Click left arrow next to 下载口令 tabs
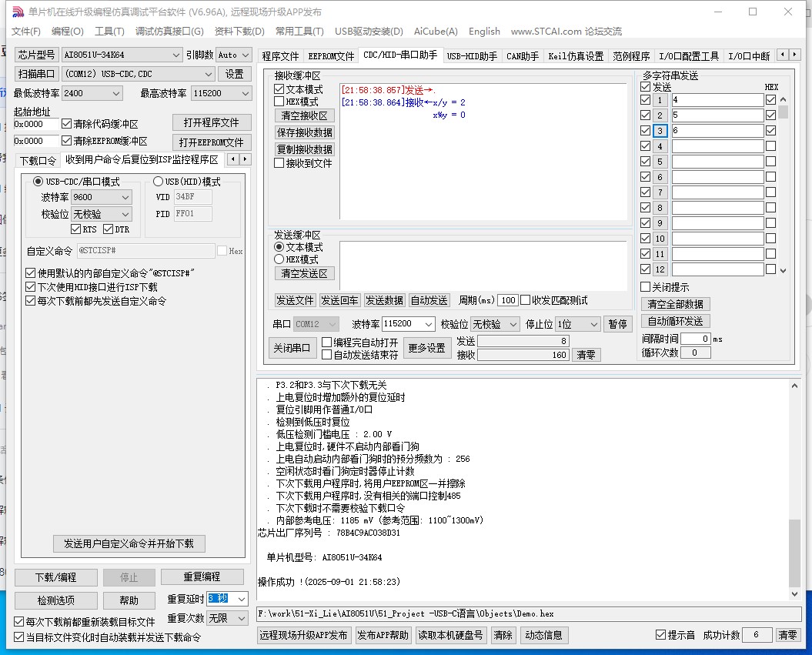Screen dimensions: 812x655 tap(233, 159)
